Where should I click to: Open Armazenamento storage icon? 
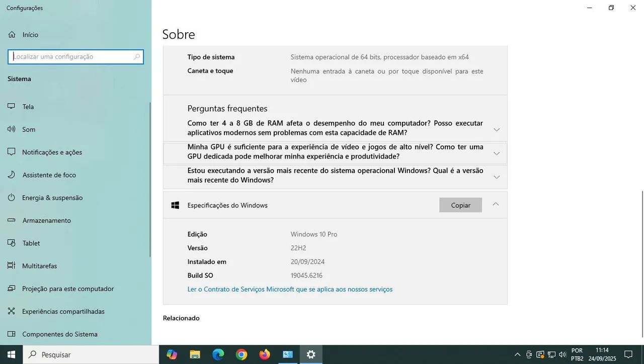12,221
